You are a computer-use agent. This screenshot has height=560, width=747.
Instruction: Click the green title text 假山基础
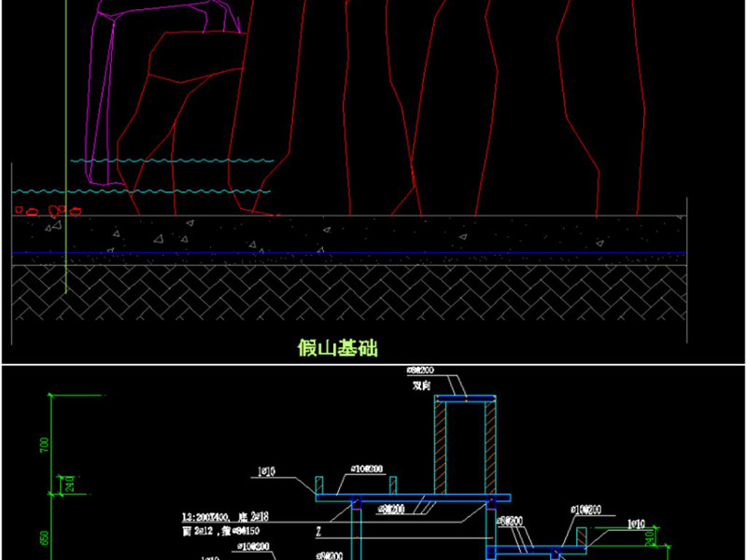(x=337, y=347)
